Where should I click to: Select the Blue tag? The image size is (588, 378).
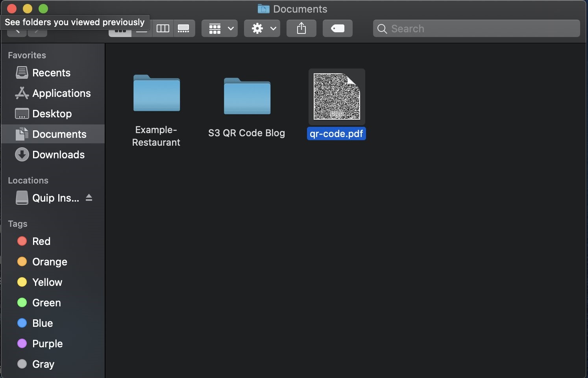click(53, 323)
